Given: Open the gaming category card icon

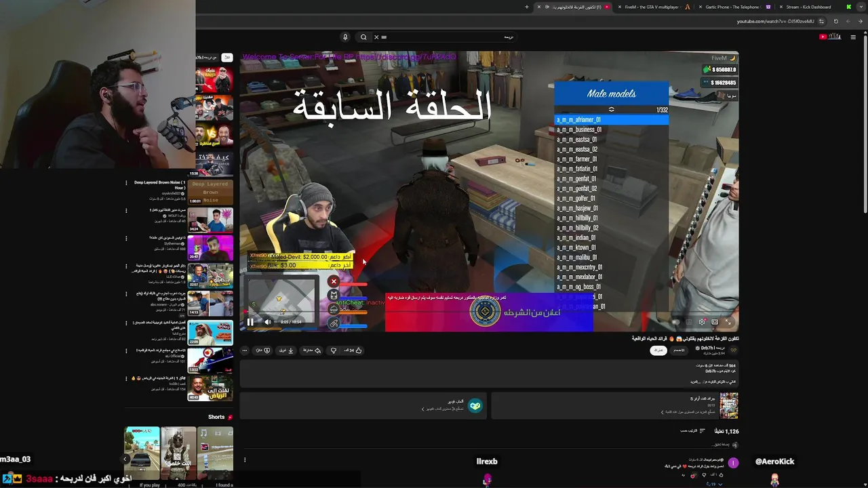Looking at the screenshot, I should click(x=475, y=405).
